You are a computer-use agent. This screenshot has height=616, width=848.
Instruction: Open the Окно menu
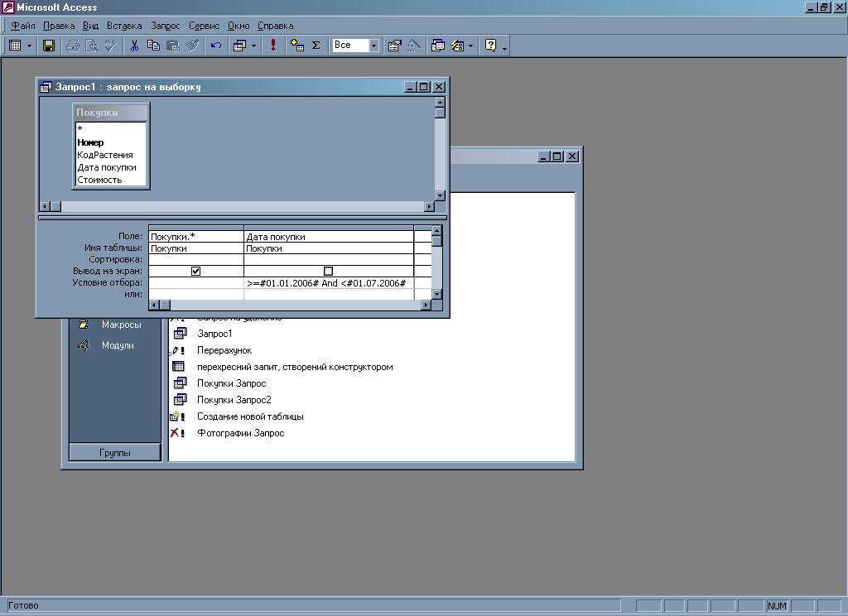(x=238, y=26)
